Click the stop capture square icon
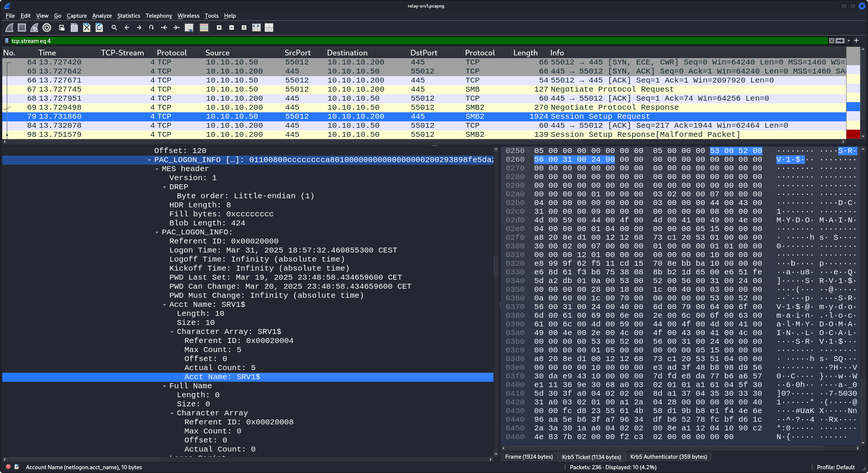This screenshot has width=868, height=473. [x=22, y=28]
